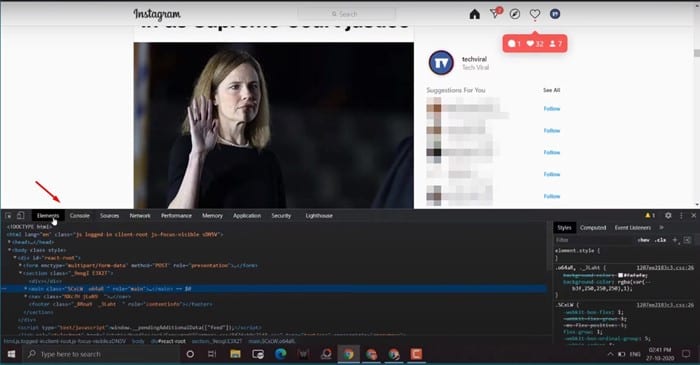
Task: Open the profile avatar in Instagram header
Action: (x=555, y=14)
